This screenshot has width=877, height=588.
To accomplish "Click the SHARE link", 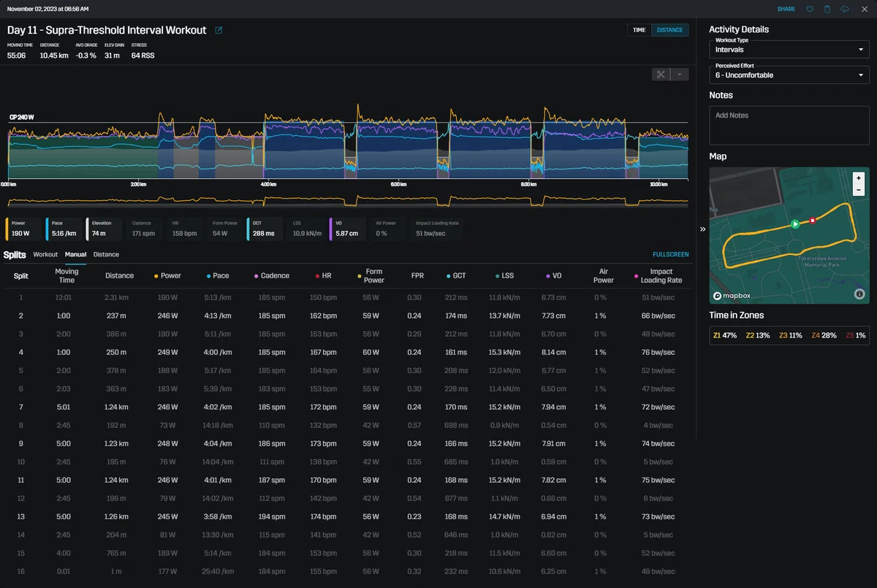I will click(786, 9).
